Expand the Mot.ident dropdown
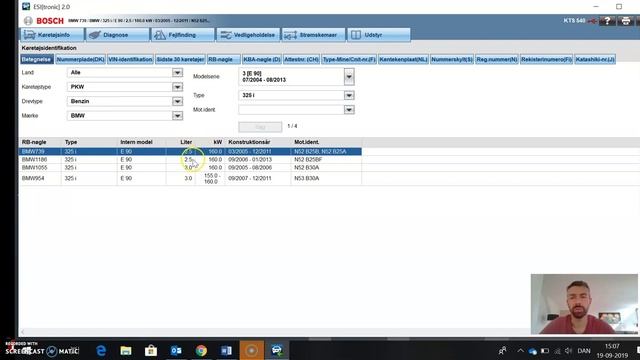The height and width of the screenshot is (360, 640). coord(349,110)
